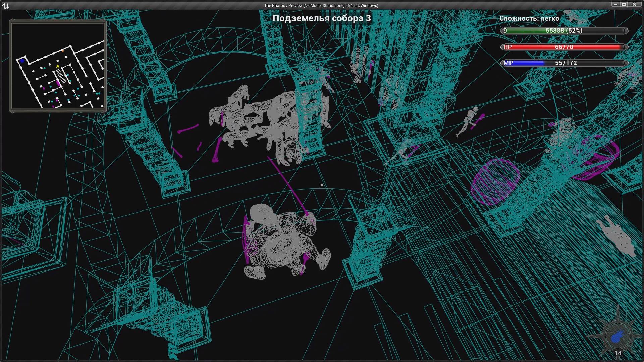The image size is (644, 362).
Task: Click the orange marker on minimap wall
Action: [62, 51]
